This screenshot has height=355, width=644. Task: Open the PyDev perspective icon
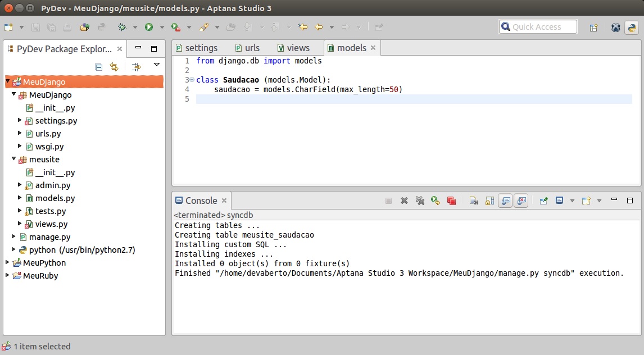pyautogui.click(x=632, y=27)
